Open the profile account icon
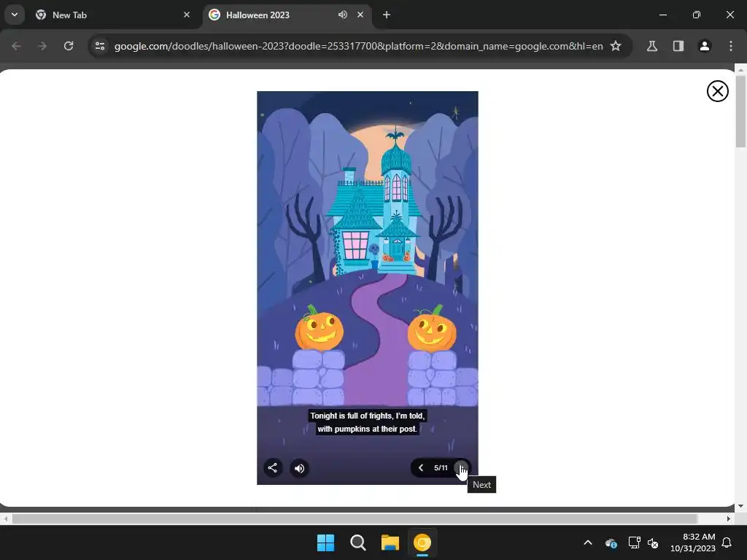This screenshot has height=560, width=747. (x=704, y=46)
